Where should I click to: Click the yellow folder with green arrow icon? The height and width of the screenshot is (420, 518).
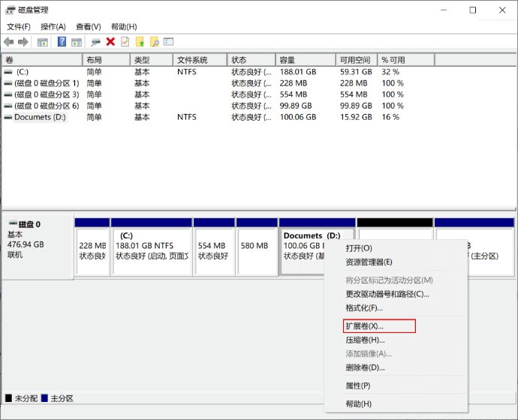[140, 42]
